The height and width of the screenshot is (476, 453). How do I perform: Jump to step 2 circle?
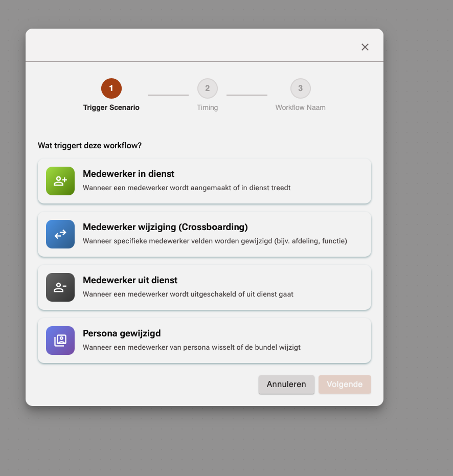208,88
